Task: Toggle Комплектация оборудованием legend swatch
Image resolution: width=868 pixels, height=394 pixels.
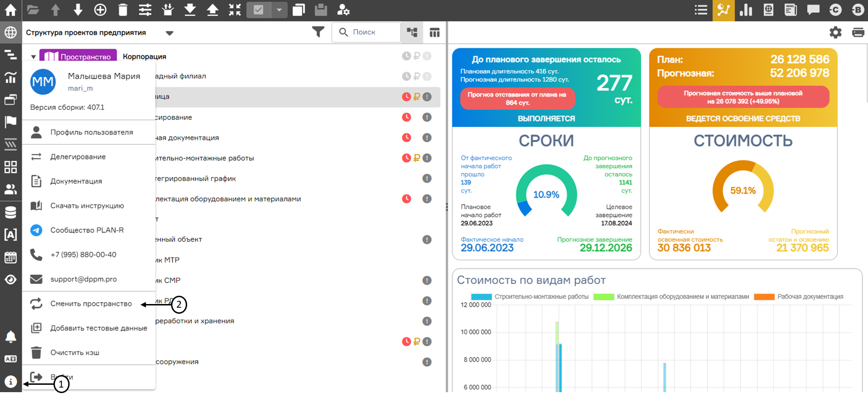Action: [x=604, y=297]
